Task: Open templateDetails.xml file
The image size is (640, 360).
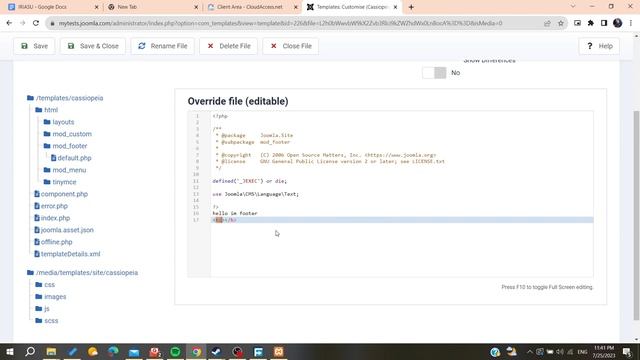Action: (x=67, y=254)
